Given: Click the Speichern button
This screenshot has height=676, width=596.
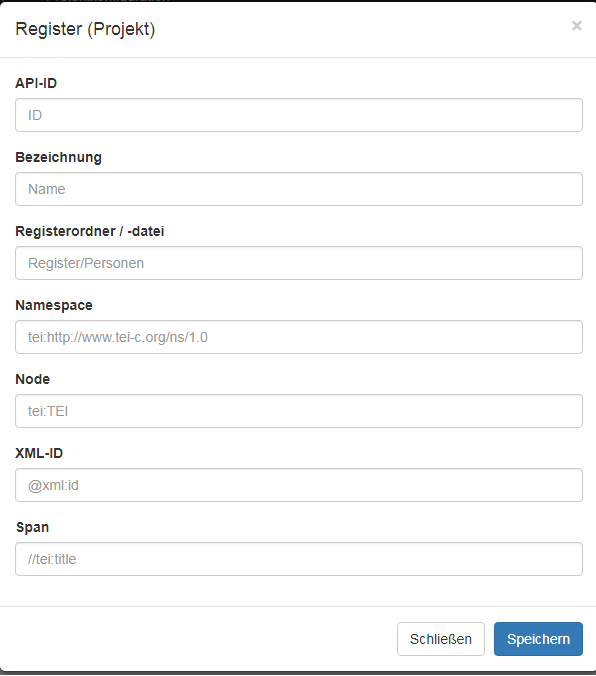Looking at the screenshot, I should click(x=538, y=639).
